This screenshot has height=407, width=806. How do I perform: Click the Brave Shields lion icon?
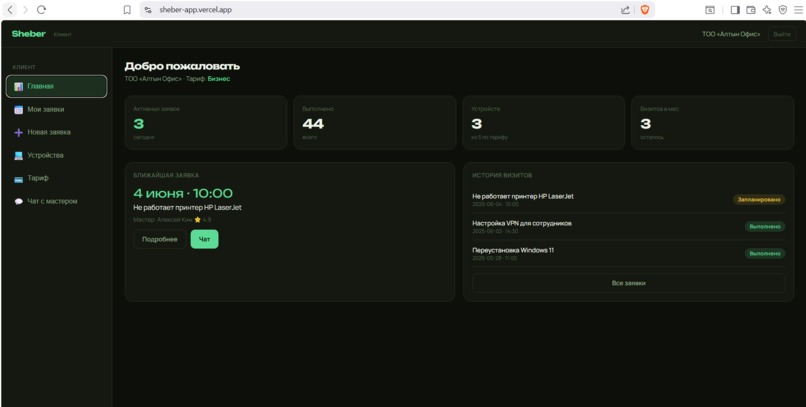pos(645,10)
